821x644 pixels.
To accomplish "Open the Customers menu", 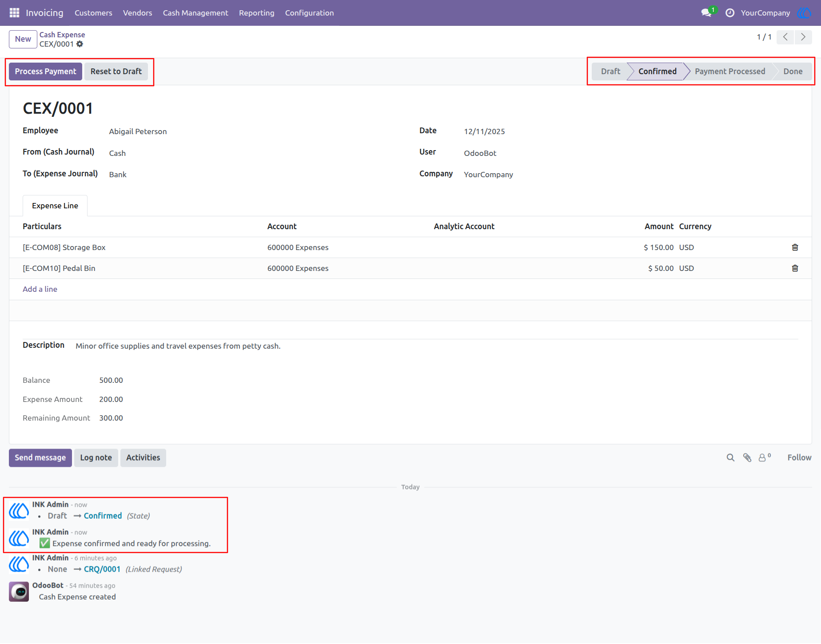I will (x=93, y=13).
